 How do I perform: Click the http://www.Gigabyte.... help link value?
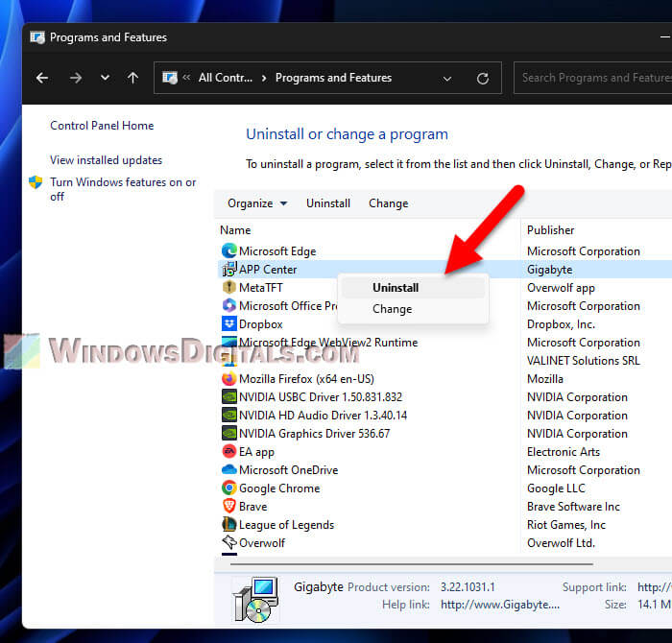(x=500, y=605)
